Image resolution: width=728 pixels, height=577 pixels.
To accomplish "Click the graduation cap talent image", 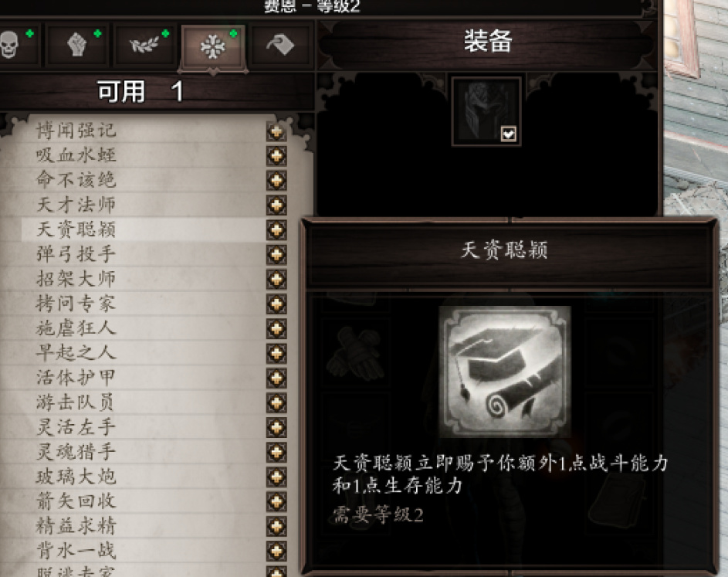I will (505, 372).
